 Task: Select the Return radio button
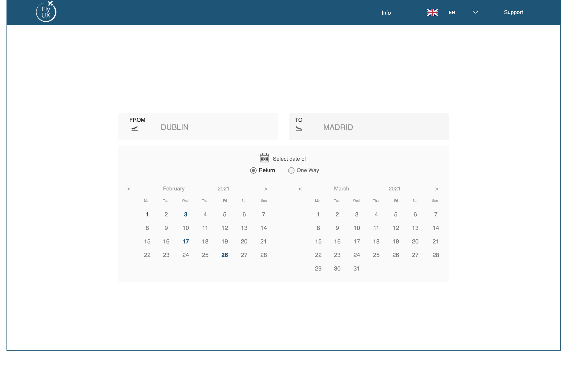tap(253, 170)
